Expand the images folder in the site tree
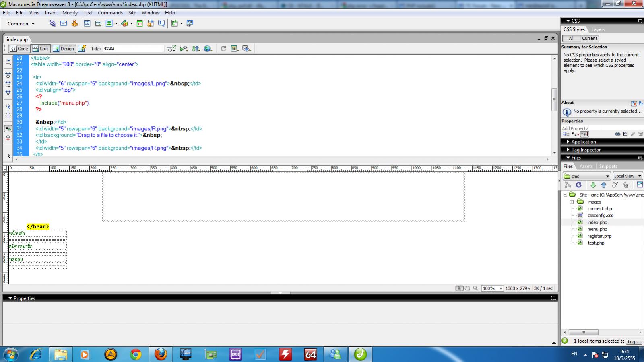 572,202
